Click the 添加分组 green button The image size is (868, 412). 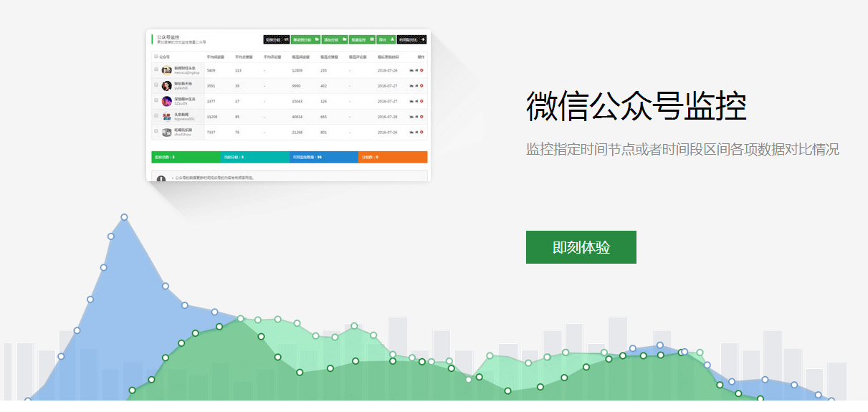(334, 39)
